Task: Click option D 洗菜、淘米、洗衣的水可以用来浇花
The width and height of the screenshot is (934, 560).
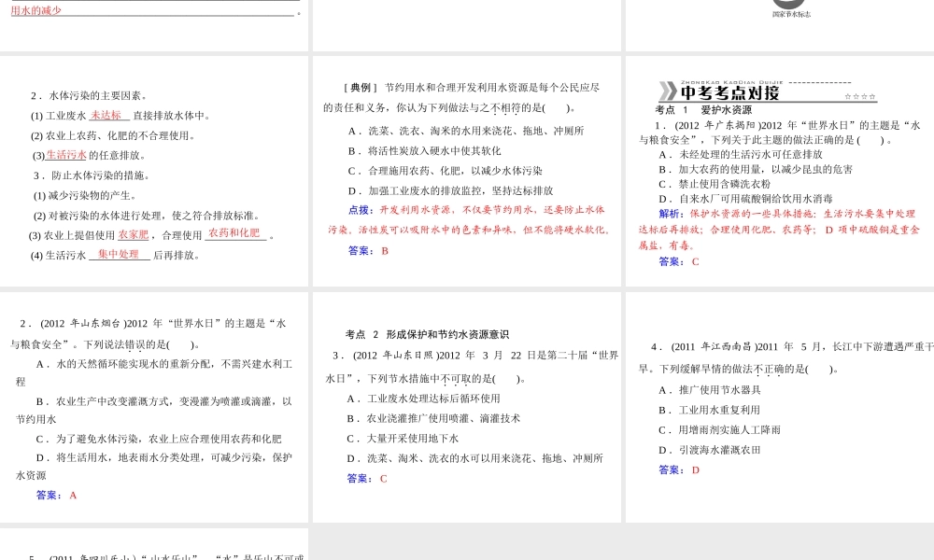Action: coord(474,459)
